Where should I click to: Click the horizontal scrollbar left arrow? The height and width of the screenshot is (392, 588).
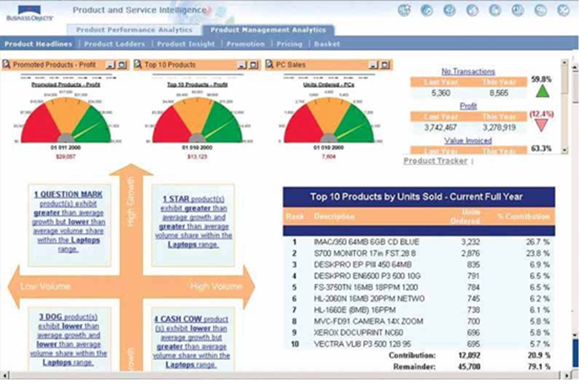(x=5, y=375)
